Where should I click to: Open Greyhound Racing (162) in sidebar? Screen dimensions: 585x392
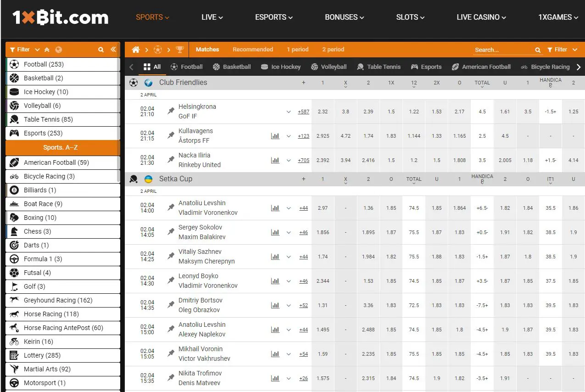pyautogui.click(x=63, y=300)
